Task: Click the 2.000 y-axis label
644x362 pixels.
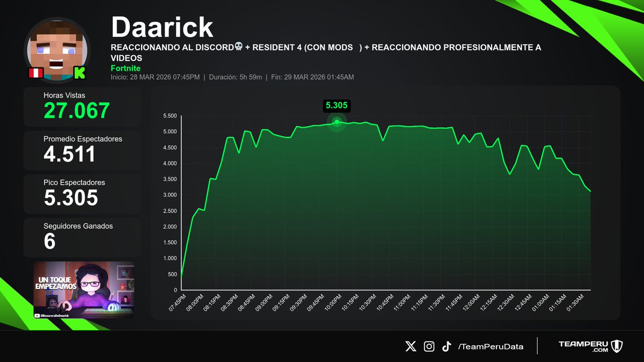Action: (170, 227)
